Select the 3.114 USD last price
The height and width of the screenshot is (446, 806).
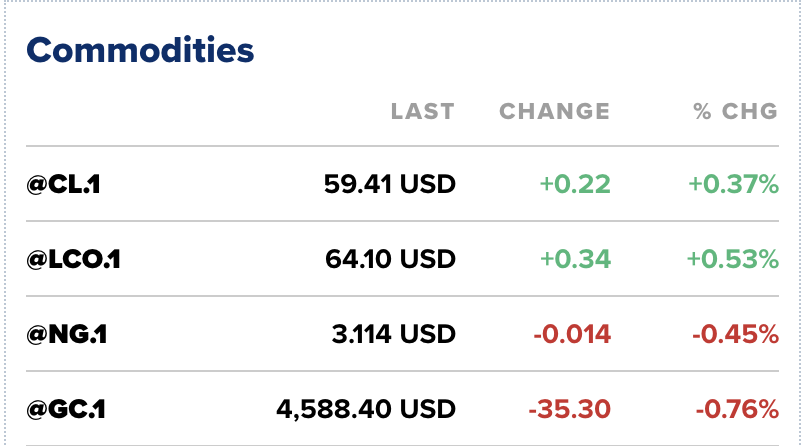click(393, 334)
